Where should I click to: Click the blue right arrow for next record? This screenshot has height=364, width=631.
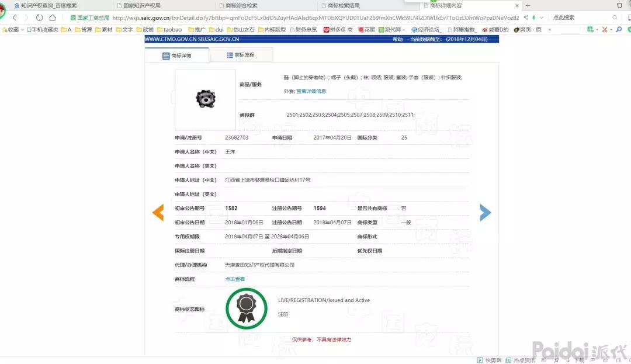coord(486,213)
